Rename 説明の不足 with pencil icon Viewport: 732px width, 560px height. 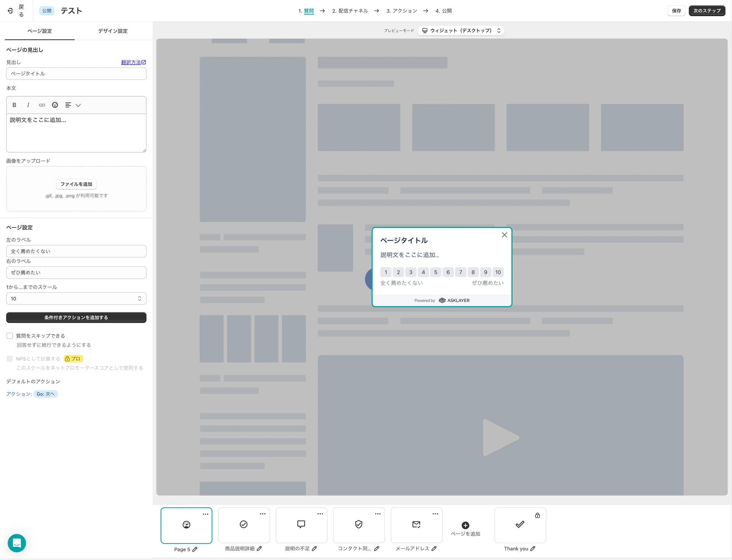[x=314, y=548]
